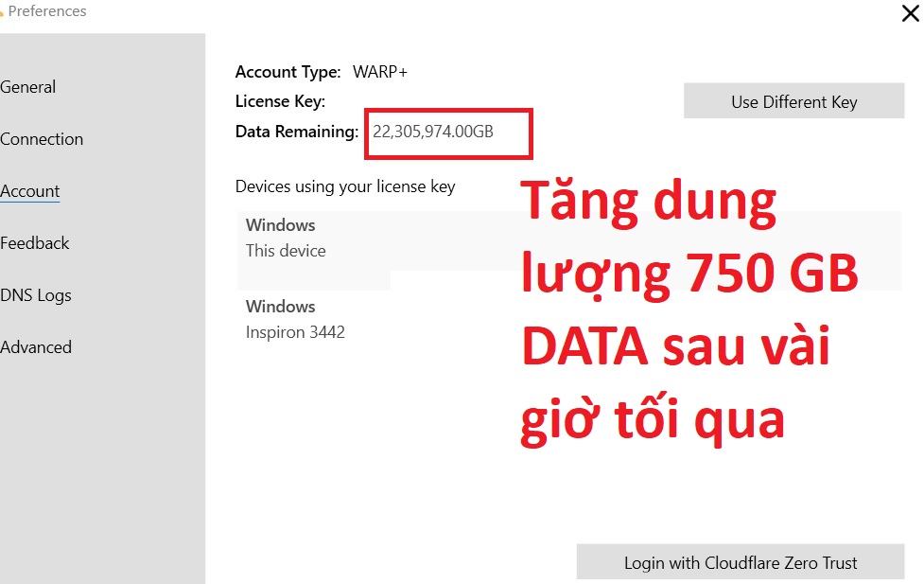Switch to the Connection section
924x584 pixels.
(x=42, y=139)
